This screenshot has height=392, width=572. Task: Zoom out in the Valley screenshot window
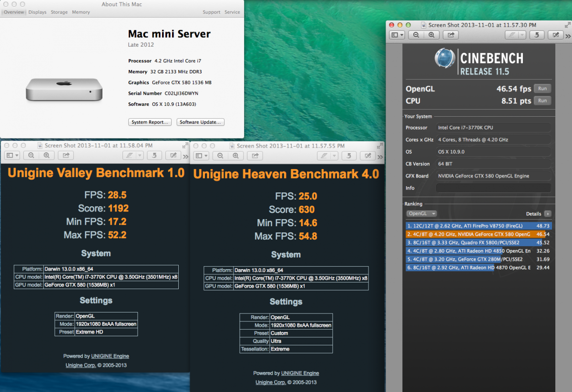31,155
